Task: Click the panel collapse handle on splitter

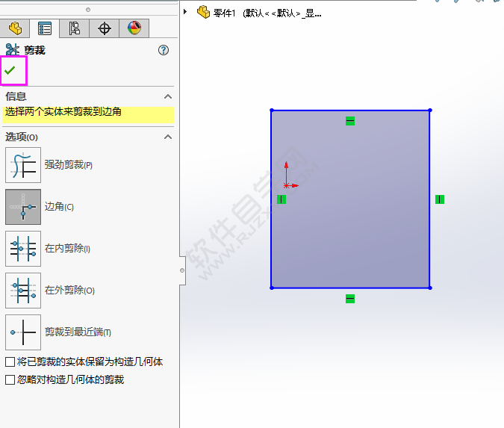Action: pos(182,270)
